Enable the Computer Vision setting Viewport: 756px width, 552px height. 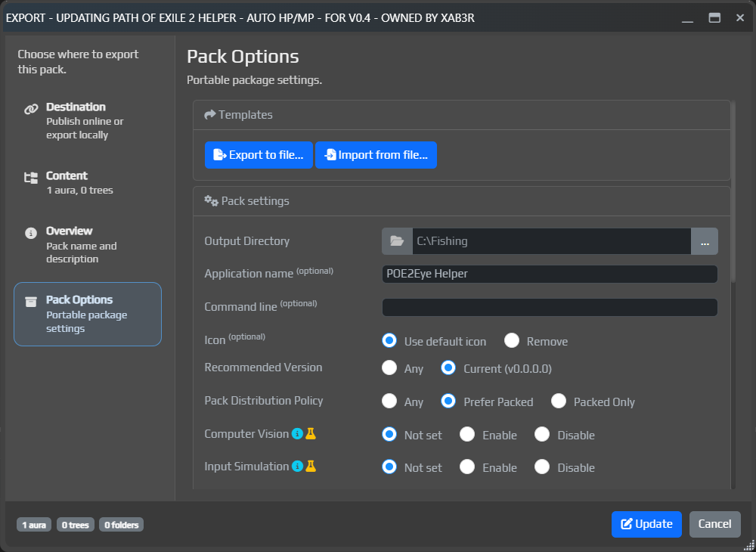pyautogui.click(x=467, y=434)
